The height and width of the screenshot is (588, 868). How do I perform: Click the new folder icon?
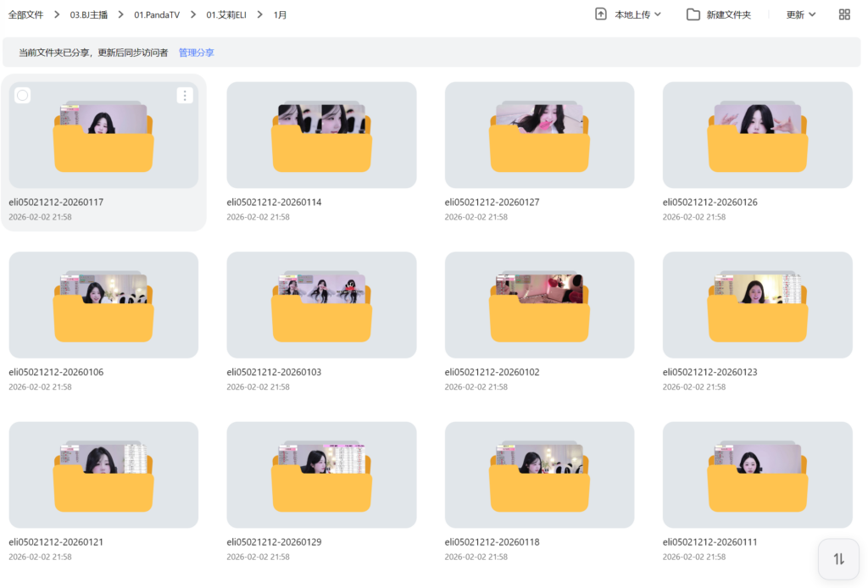pyautogui.click(x=693, y=14)
